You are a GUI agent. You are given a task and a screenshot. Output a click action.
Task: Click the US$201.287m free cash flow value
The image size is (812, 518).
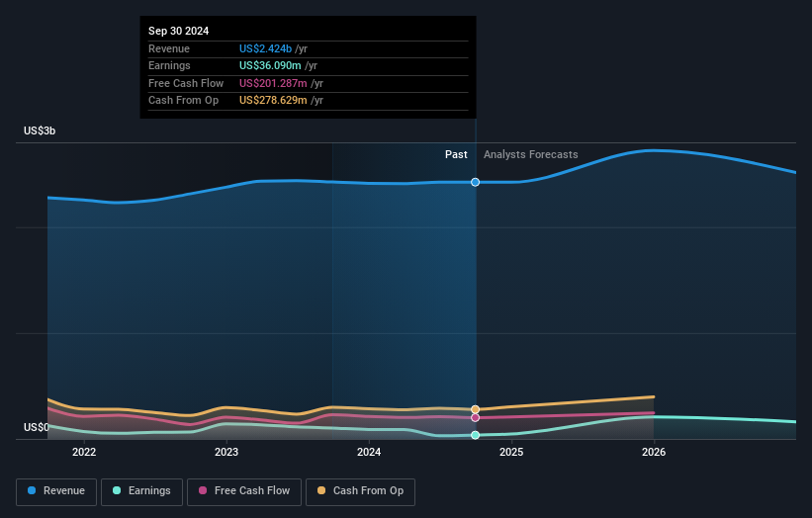(273, 83)
